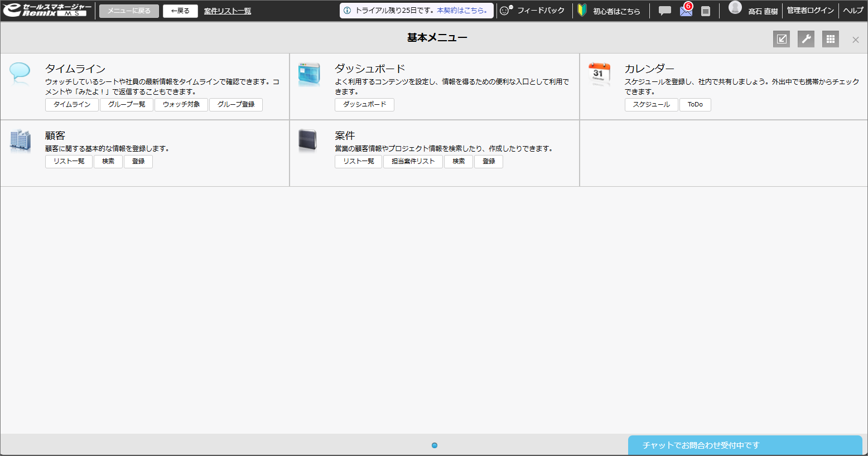
Task: Click the Dashboard window icon
Action: click(309, 75)
